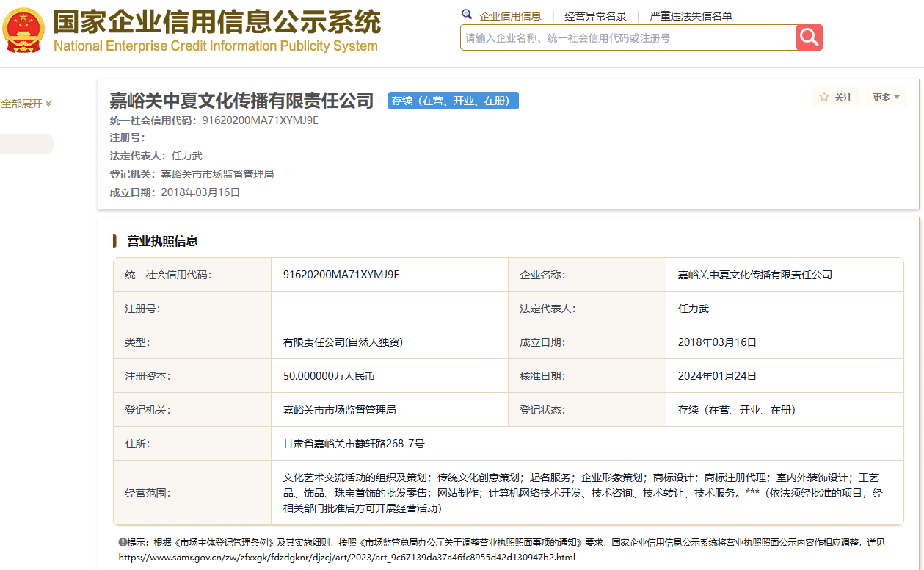The height and width of the screenshot is (570, 924).
Task: Click the 关注 follow button
Action: (836, 97)
